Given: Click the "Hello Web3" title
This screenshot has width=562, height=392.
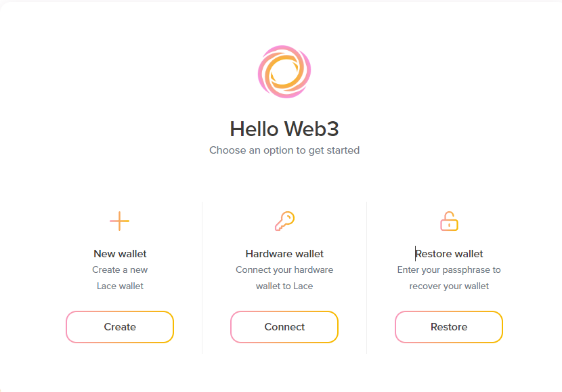Looking at the screenshot, I should 284,129.
